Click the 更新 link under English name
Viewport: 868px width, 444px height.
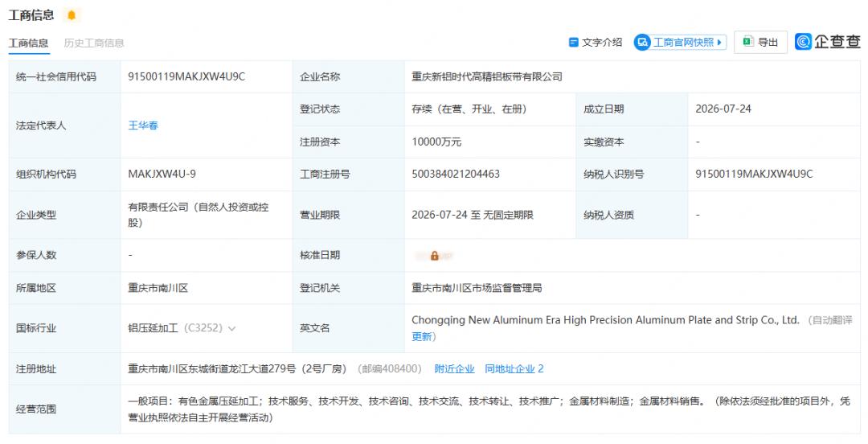[424, 336]
